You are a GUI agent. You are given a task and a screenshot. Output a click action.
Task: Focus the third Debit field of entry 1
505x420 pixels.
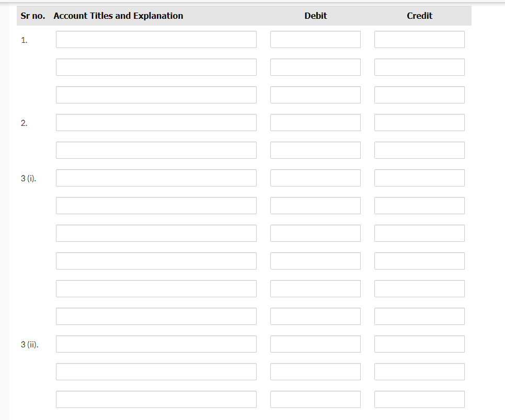[315, 95]
